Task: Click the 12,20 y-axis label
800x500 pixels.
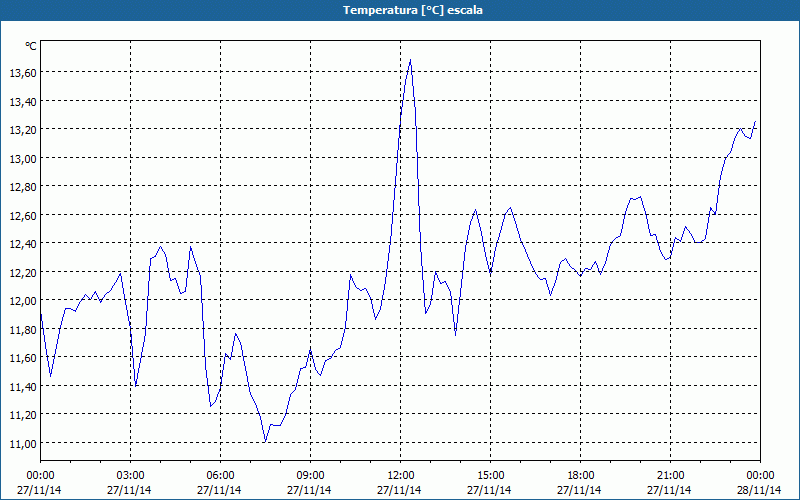Action: coord(23,272)
